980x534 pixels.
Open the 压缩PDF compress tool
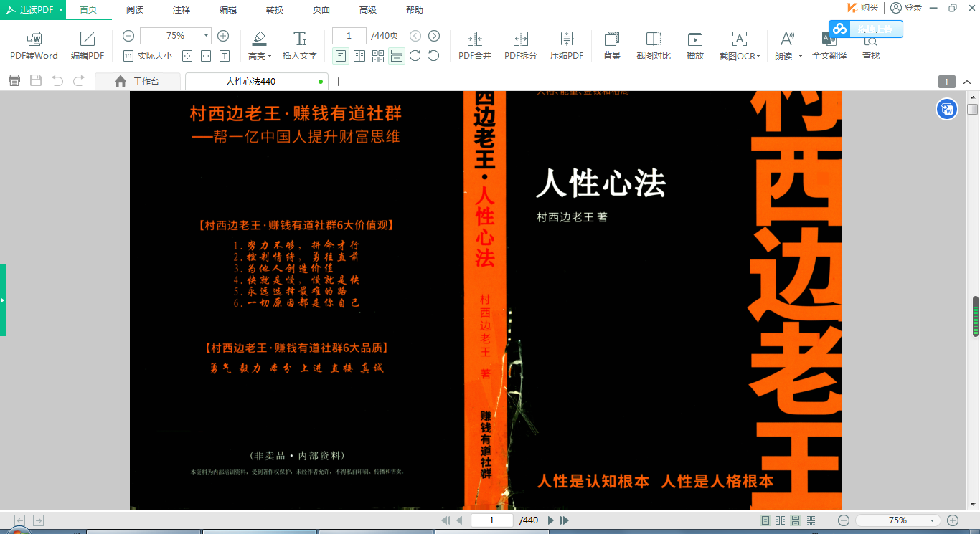[567, 46]
